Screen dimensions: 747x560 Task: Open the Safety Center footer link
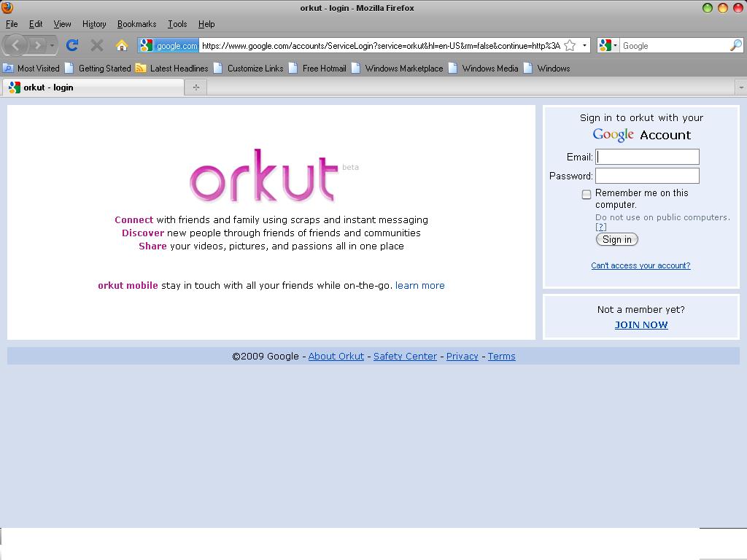[x=405, y=356]
